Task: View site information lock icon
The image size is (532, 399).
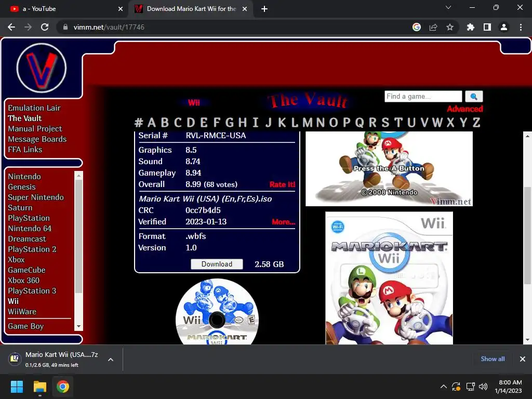Action: 65,27
